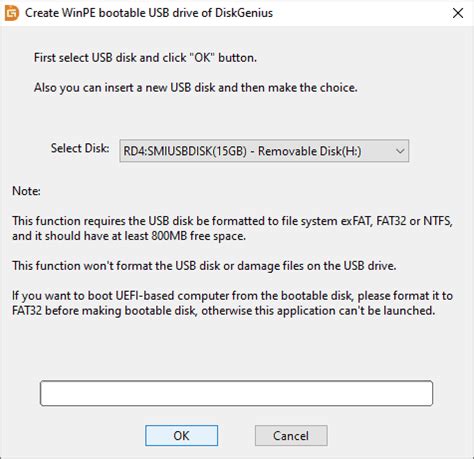This screenshot has width=474, height=459.
Task: Select the "Removable Disk(H:)" text in disk selector
Action: (310, 151)
